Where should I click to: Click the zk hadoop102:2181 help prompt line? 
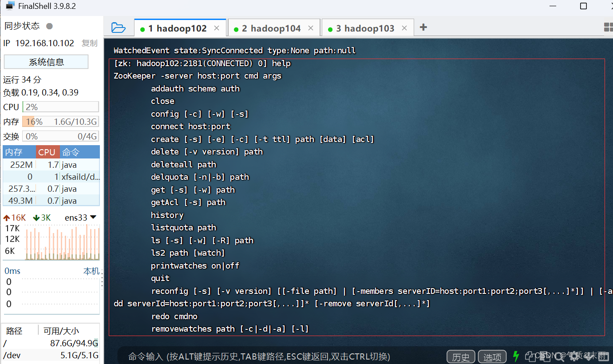202,63
